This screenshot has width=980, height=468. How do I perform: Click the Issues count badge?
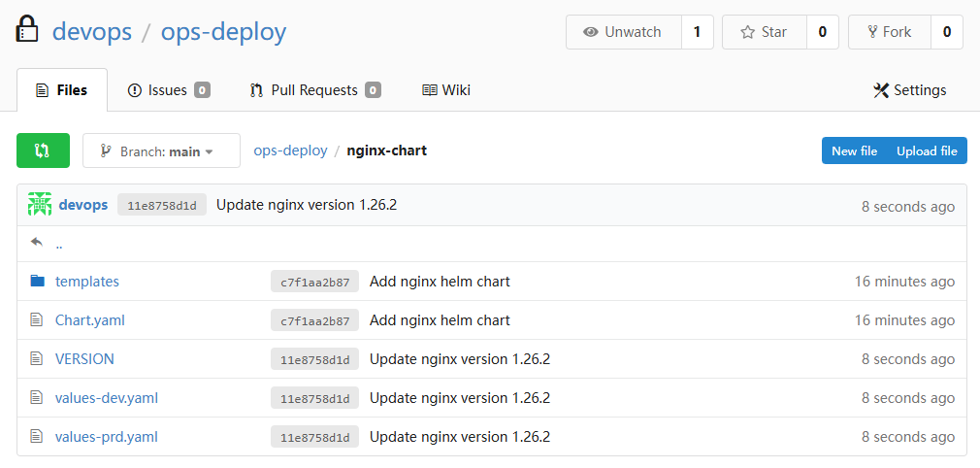pos(202,90)
